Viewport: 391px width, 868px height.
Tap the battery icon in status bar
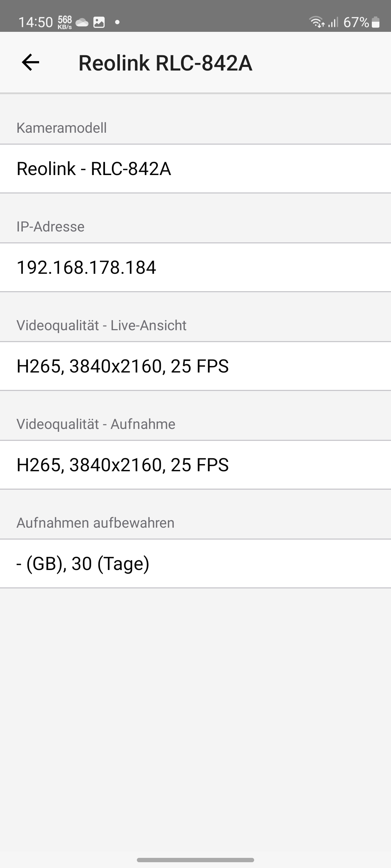tap(376, 22)
